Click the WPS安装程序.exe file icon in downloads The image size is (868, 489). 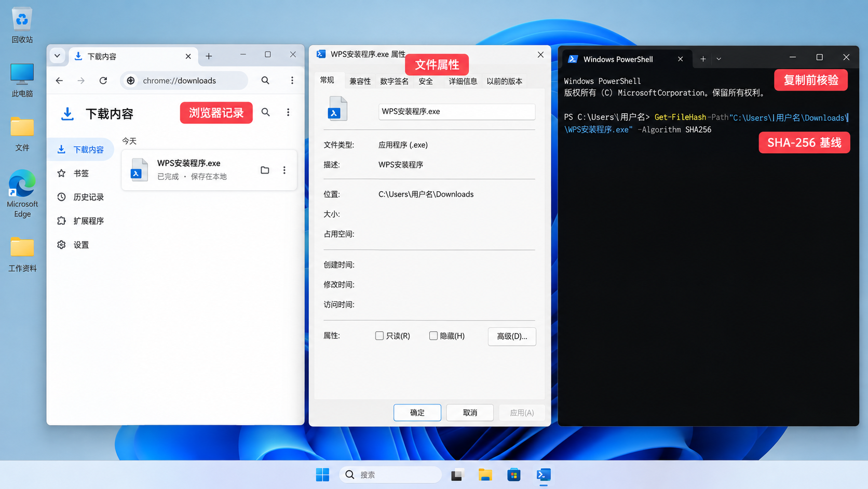pos(139,169)
